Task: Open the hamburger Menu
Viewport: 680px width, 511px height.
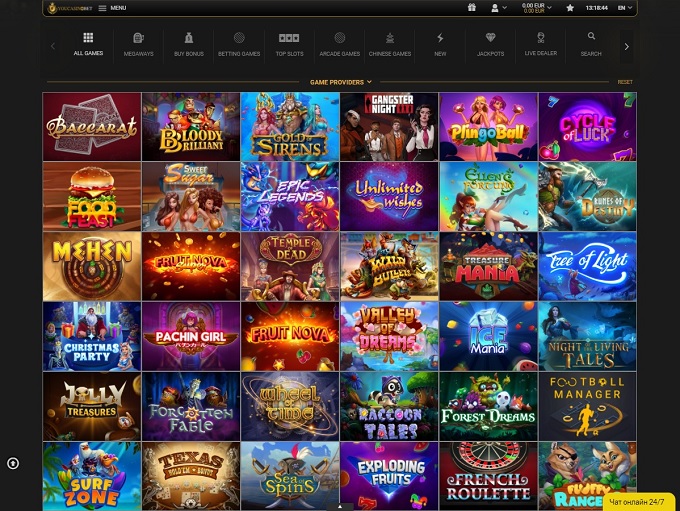Action: [x=112, y=7]
